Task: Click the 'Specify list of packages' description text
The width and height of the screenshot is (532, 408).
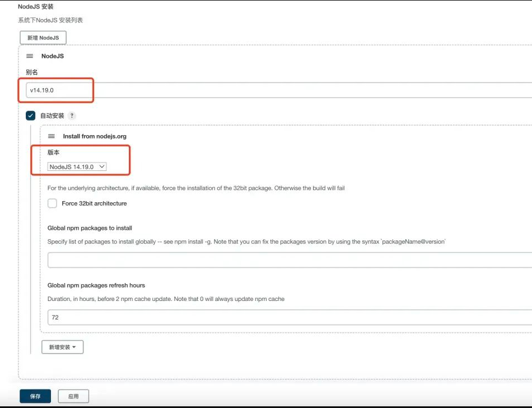Action: (x=246, y=242)
